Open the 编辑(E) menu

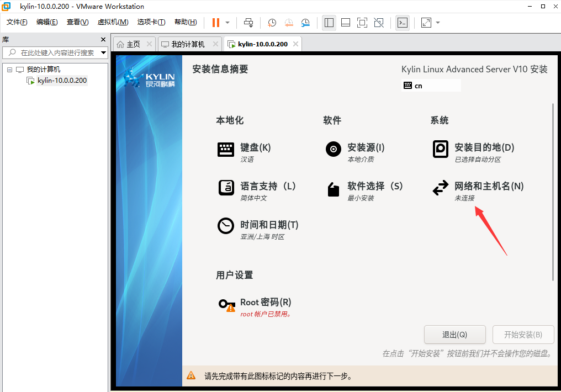coord(47,22)
